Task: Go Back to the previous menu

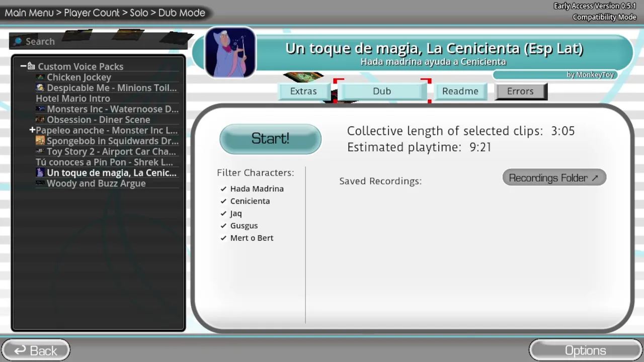Action: point(35,350)
